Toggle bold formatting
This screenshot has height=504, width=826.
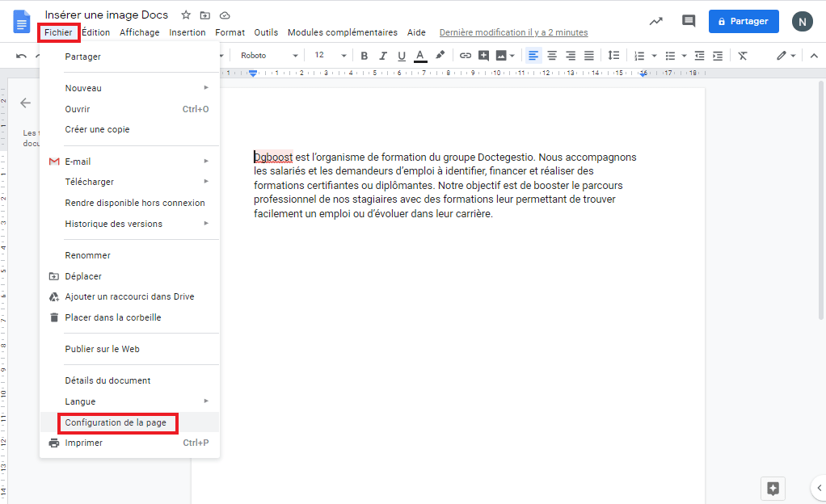(x=365, y=55)
